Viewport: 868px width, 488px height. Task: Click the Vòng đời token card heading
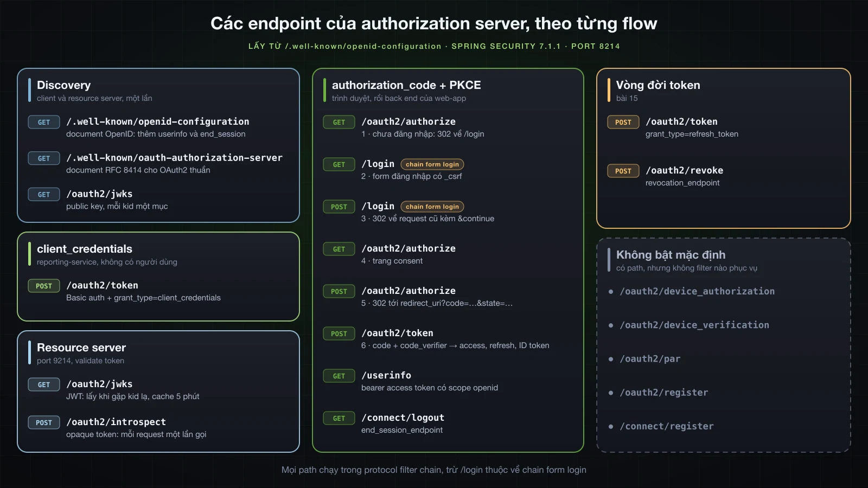pyautogui.click(x=658, y=85)
